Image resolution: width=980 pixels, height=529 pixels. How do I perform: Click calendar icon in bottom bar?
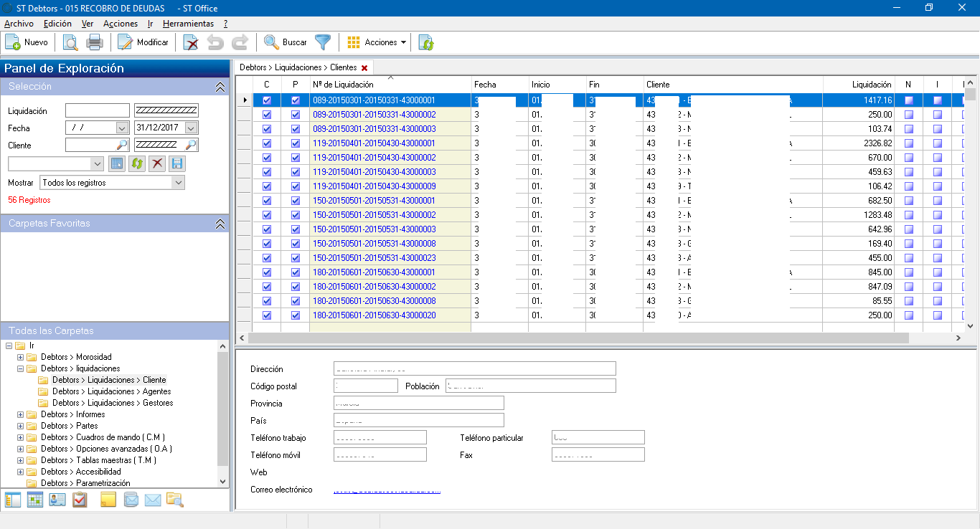click(35, 500)
